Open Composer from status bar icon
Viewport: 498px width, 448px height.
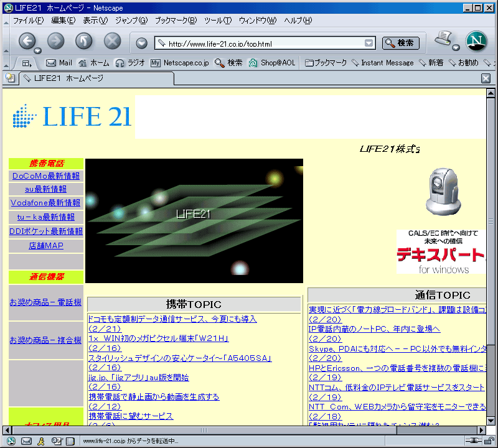[57, 441]
